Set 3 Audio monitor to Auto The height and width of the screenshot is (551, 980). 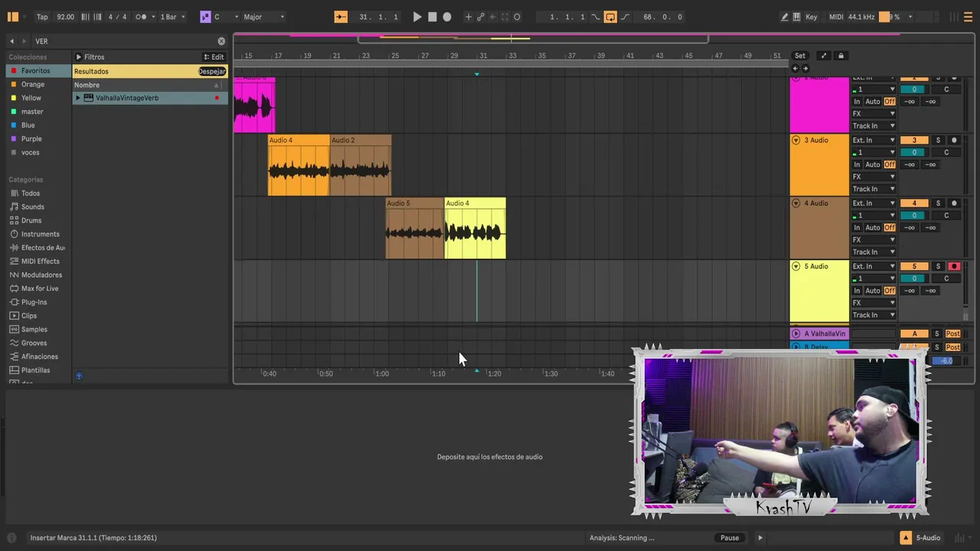coord(873,165)
